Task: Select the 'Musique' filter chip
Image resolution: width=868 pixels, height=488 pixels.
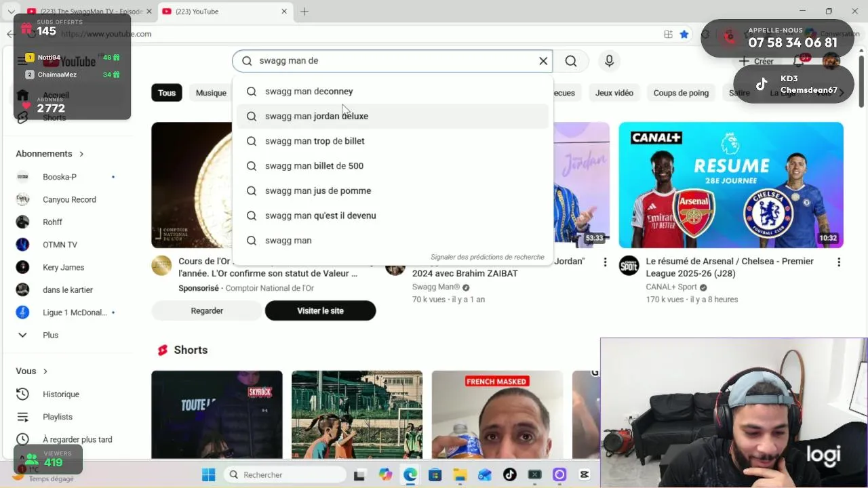Action: pos(211,93)
